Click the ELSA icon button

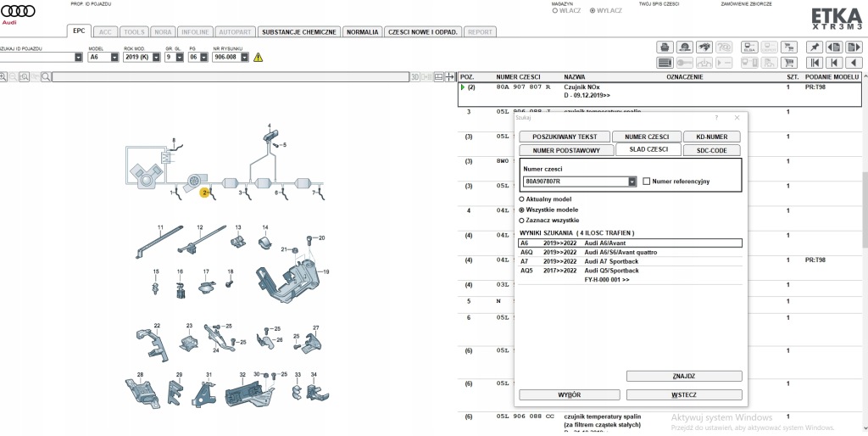[749, 47]
